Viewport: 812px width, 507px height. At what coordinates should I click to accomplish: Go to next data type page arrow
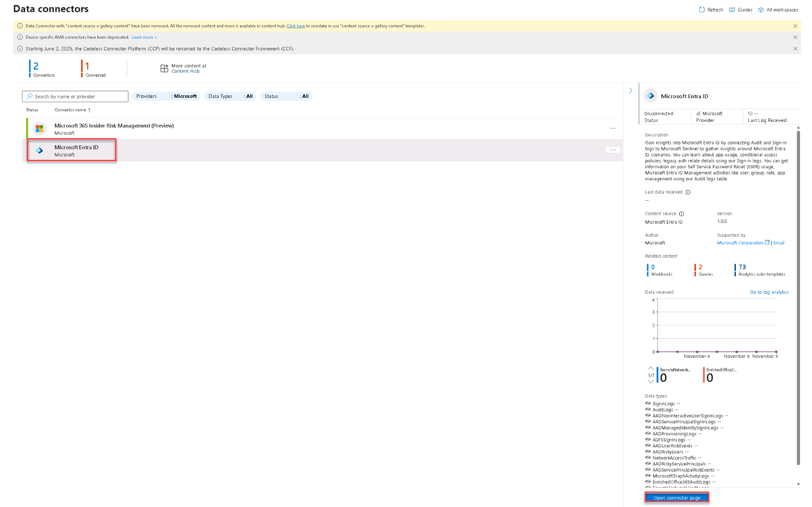(x=651, y=382)
